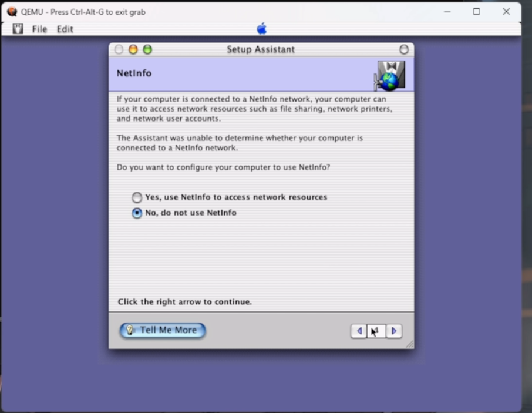Screen dimensions: 532x413
Task: Click the Apple logo in menu bar
Action: click(262, 29)
